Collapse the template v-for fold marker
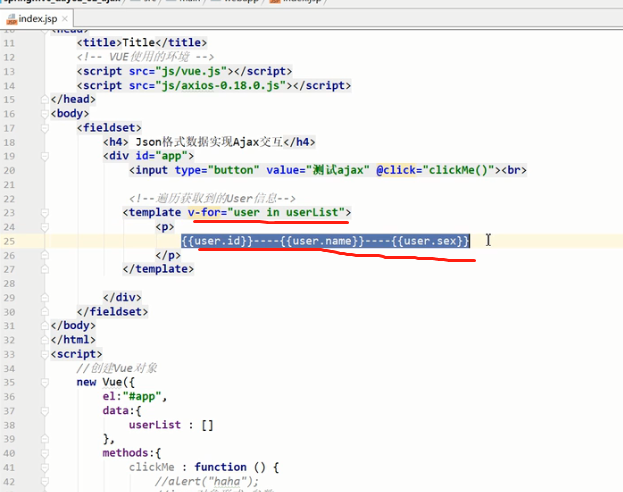 pyautogui.click(x=45, y=213)
